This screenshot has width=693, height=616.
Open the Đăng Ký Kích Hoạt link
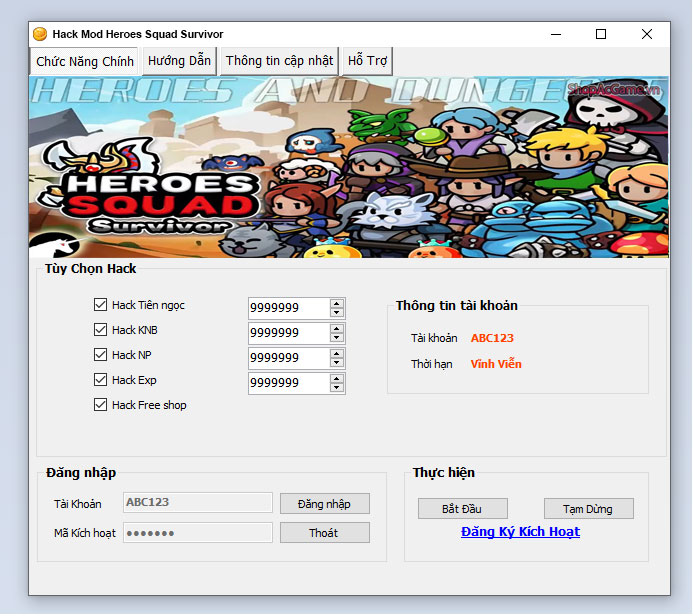[x=520, y=532]
